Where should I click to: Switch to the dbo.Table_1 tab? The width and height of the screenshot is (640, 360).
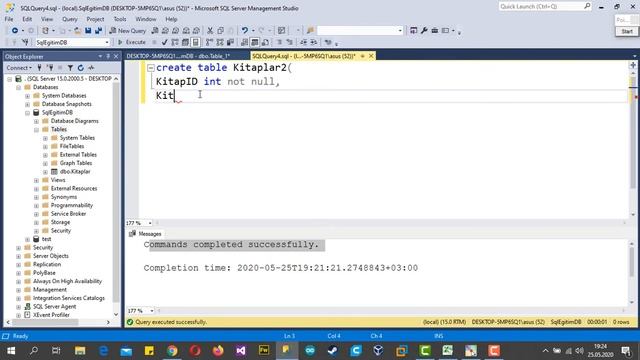pyautogui.click(x=178, y=56)
